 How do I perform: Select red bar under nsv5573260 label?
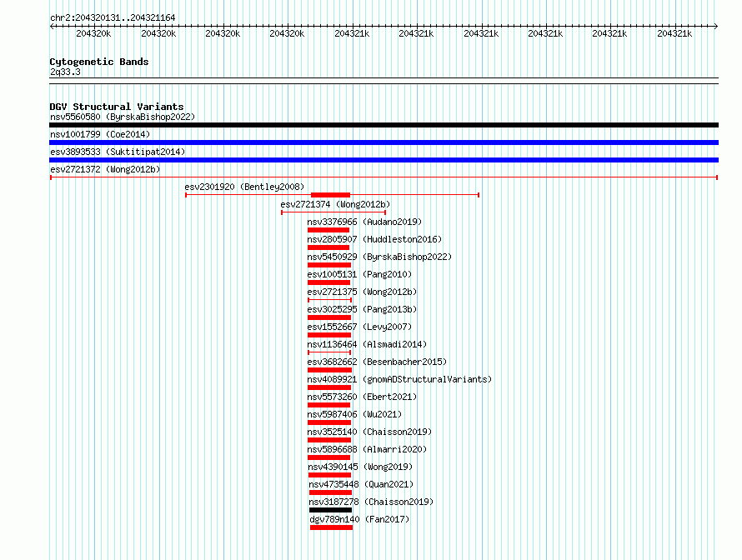[x=328, y=405]
